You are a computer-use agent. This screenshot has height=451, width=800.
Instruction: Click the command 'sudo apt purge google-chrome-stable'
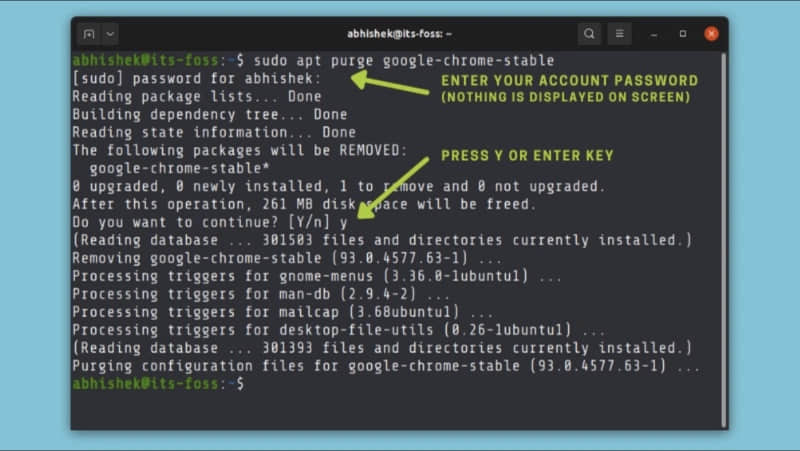[x=404, y=60]
